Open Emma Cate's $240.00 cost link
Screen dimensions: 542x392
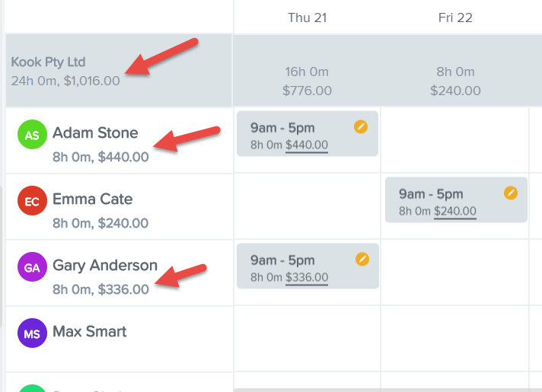pyautogui.click(x=455, y=211)
